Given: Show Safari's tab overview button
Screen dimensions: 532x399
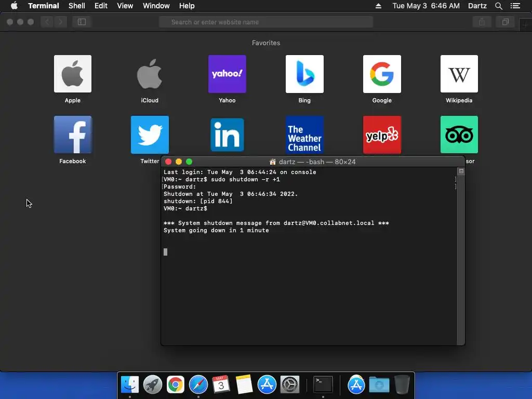Looking at the screenshot, I should click(505, 22).
